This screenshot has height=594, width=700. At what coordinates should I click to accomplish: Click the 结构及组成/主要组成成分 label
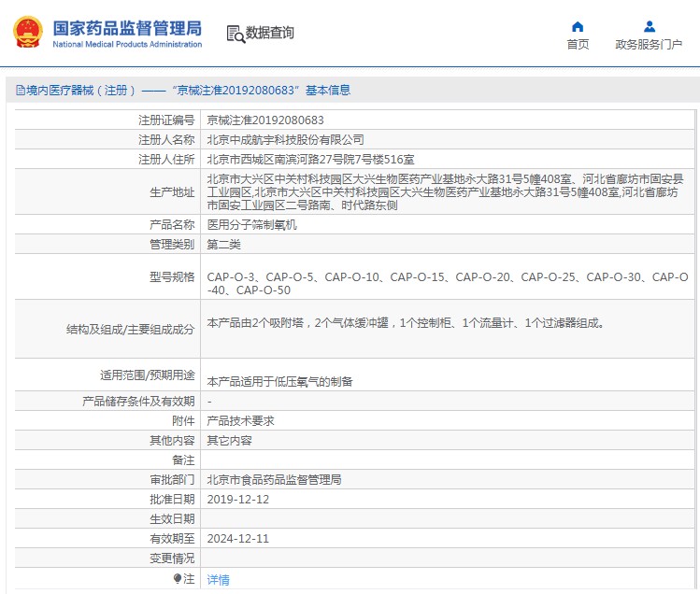[130, 330]
